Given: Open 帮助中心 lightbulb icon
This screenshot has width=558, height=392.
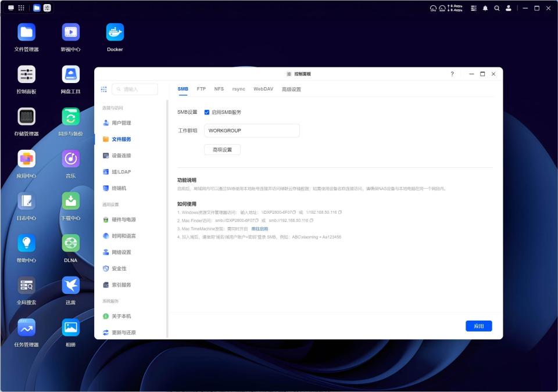Looking at the screenshot, I should 26,243.
